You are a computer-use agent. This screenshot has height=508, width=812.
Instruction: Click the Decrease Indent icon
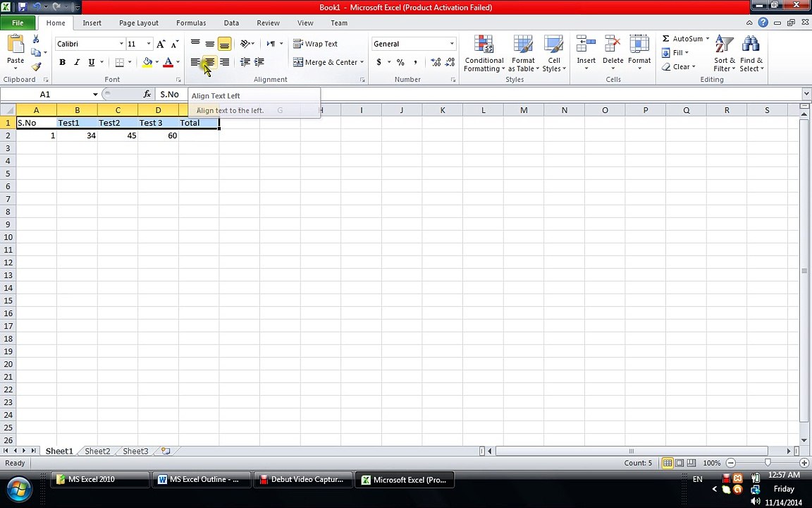click(x=245, y=62)
